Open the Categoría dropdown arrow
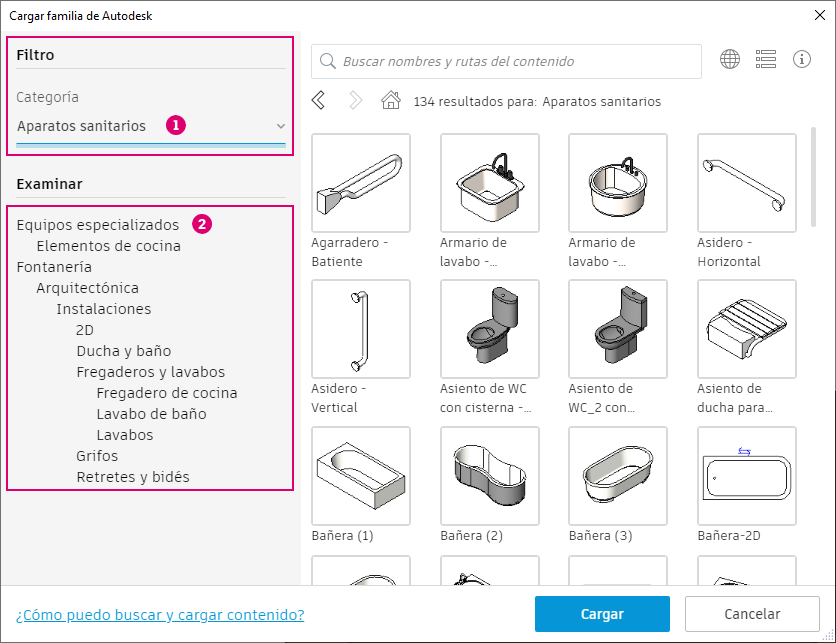Image resolution: width=836 pixels, height=643 pixels. tap(280, 126)
